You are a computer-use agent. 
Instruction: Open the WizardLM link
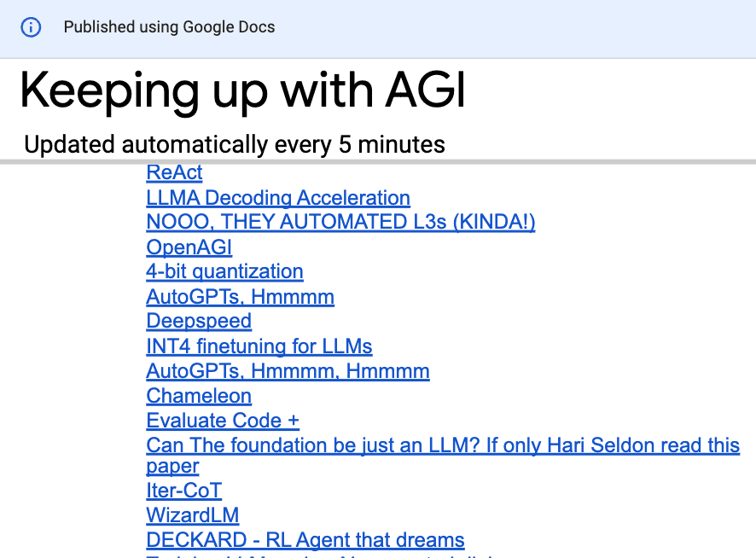click(193, 515)
